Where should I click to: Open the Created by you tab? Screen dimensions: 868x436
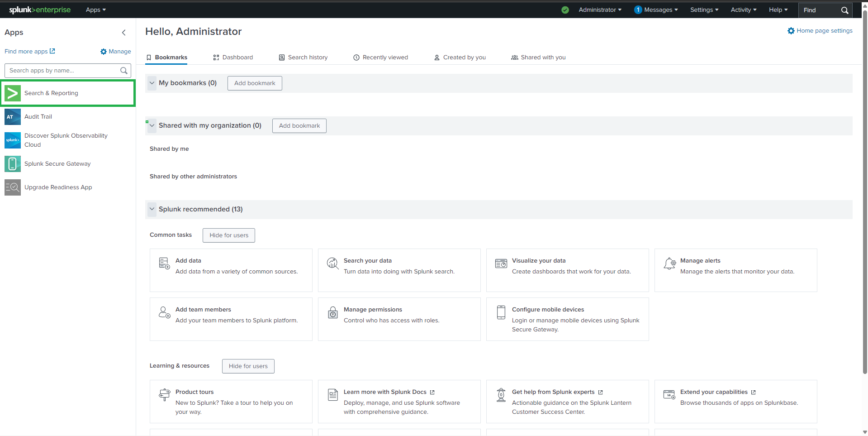point(460,57)
